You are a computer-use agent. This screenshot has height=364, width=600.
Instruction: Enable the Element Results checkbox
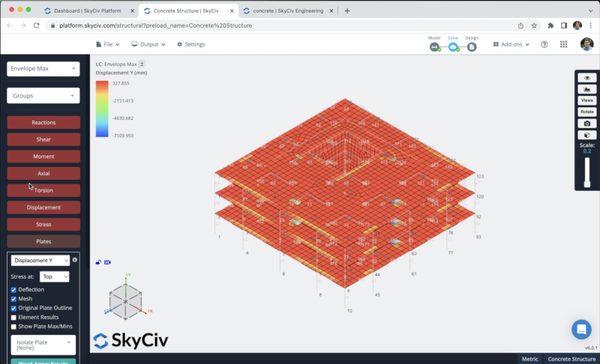[13, 318]
